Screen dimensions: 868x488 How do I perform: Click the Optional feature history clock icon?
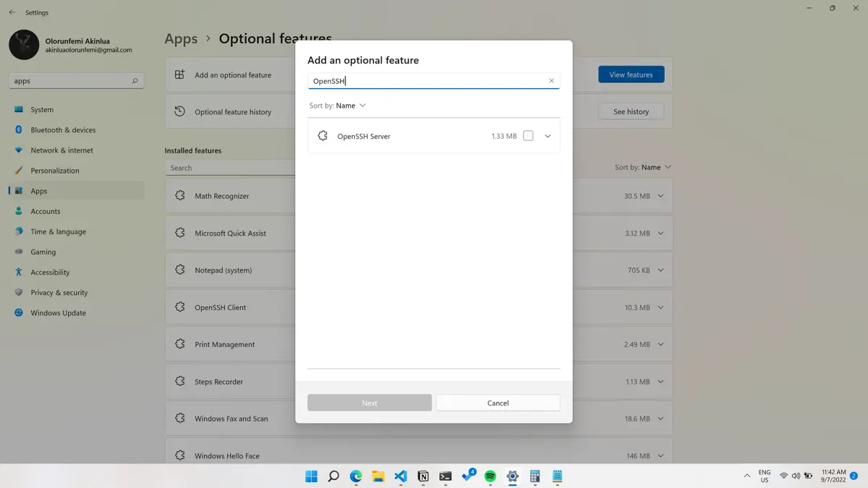(x=180, y=111)
